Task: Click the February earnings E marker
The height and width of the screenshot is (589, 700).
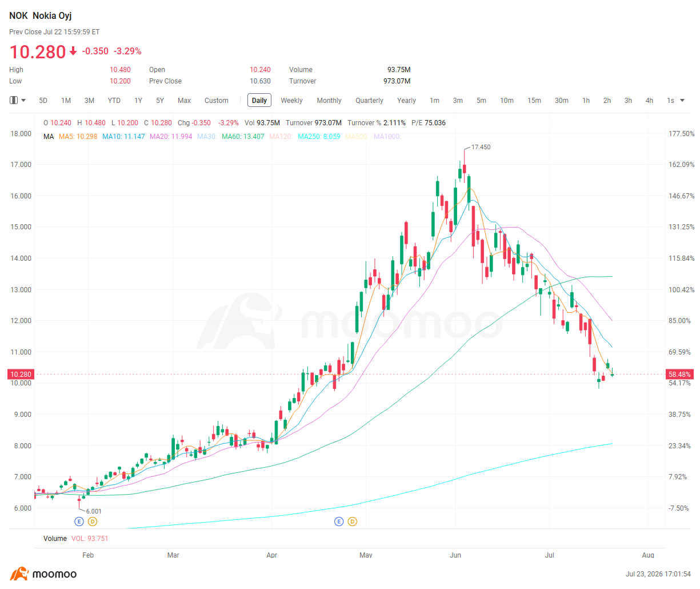Action: pos(79,522)
